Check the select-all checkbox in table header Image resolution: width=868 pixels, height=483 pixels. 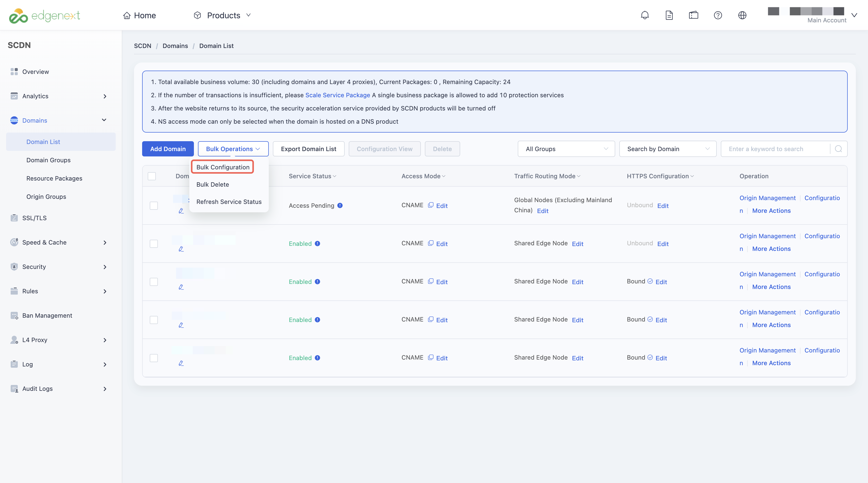pyautogui.click(x=152, y=176)
